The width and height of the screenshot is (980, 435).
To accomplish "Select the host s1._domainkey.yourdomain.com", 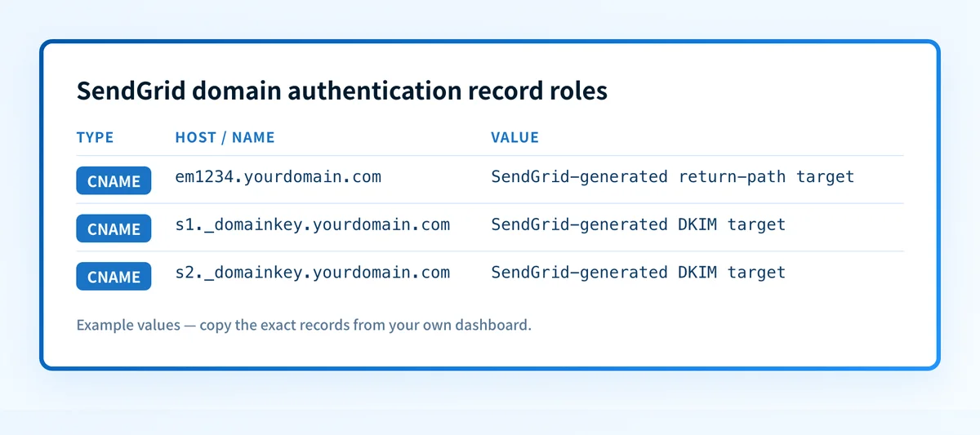I will point(313,224).
